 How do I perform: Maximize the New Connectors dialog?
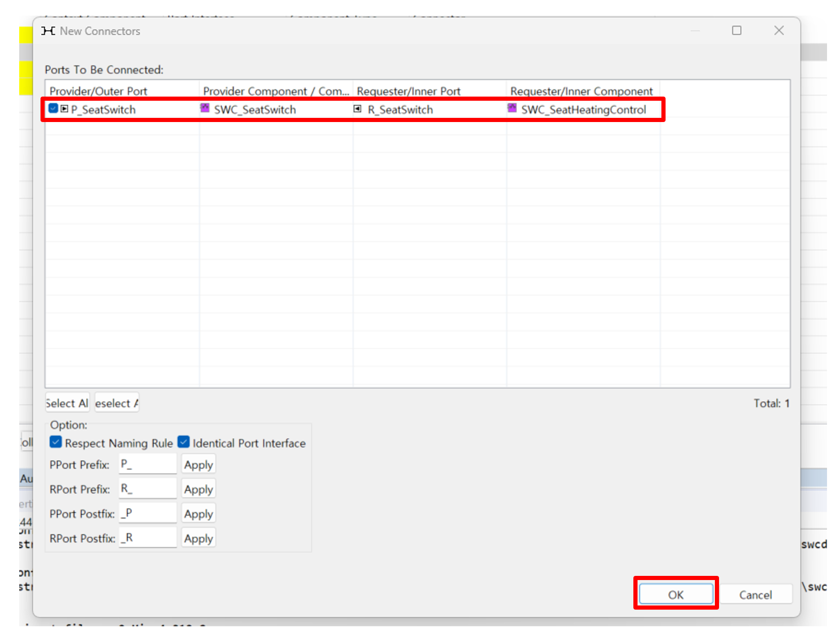[x=736, y=31]
